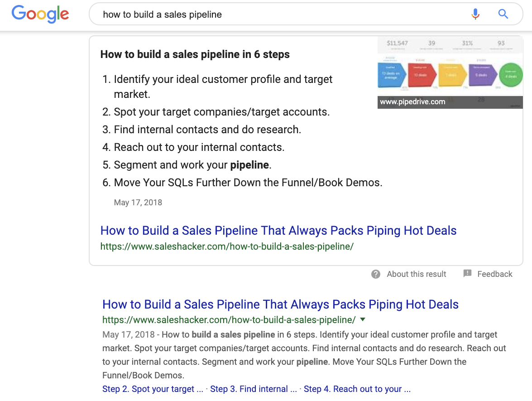Screen dimensions: 532x401
Task: Click the Feedback text link
Action: 494,274
